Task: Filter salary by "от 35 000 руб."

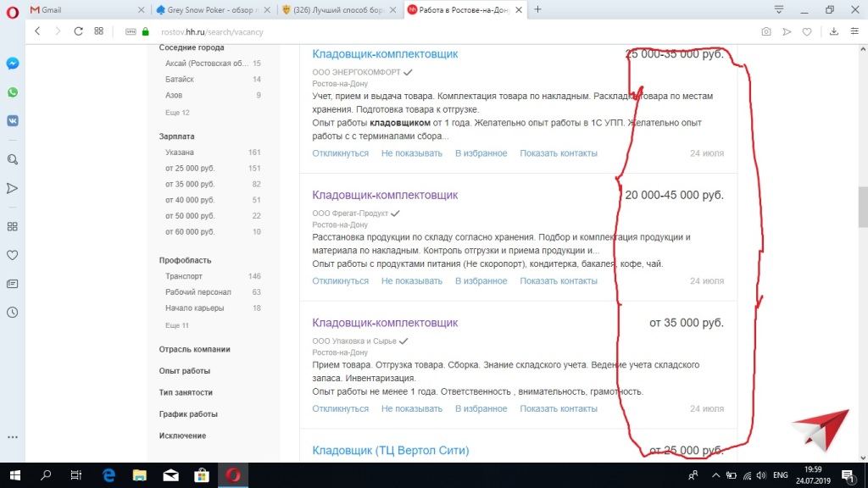Action: pyautogui.click(x=190, y=184)
